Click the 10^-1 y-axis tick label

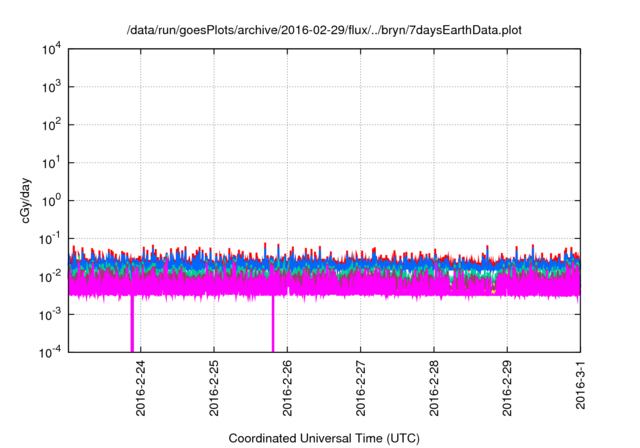(x=50, y=239)
